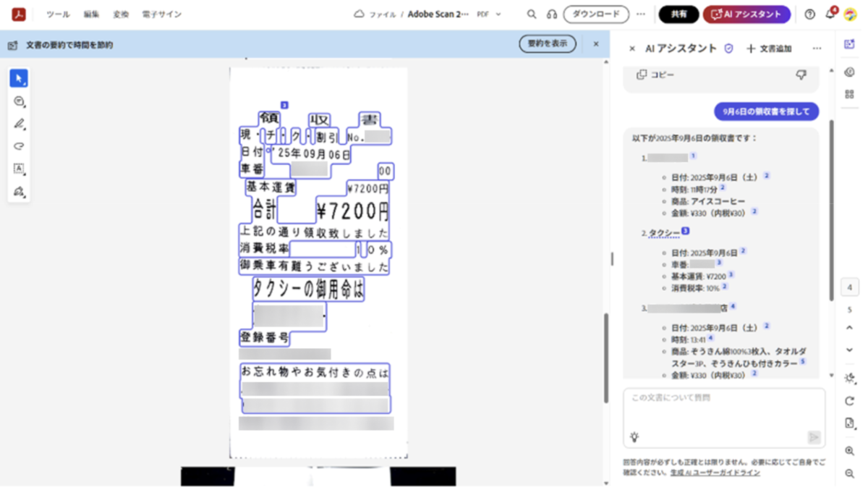Image resolution: width=868 pixels, height=498 pixels.
Task: Click the page number 4 box
Action: (850, 287)
